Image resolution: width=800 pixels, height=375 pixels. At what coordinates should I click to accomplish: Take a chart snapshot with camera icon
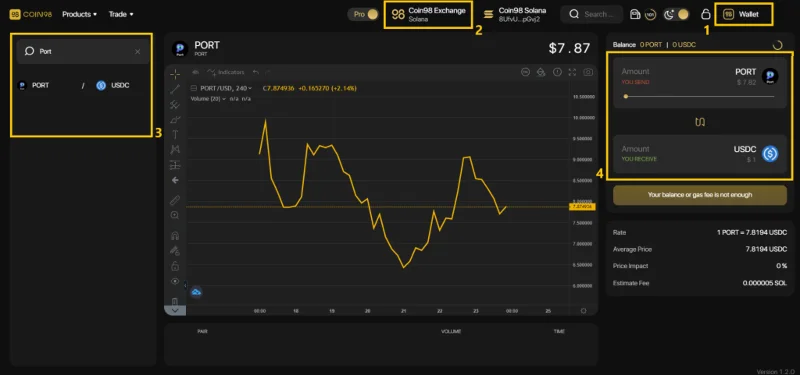tap(588, 72)
